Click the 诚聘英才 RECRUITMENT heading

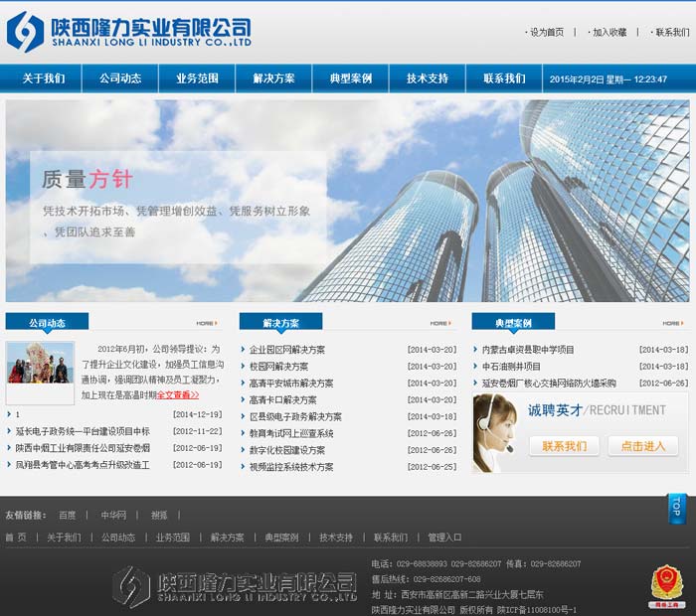[x=597, y=410]
